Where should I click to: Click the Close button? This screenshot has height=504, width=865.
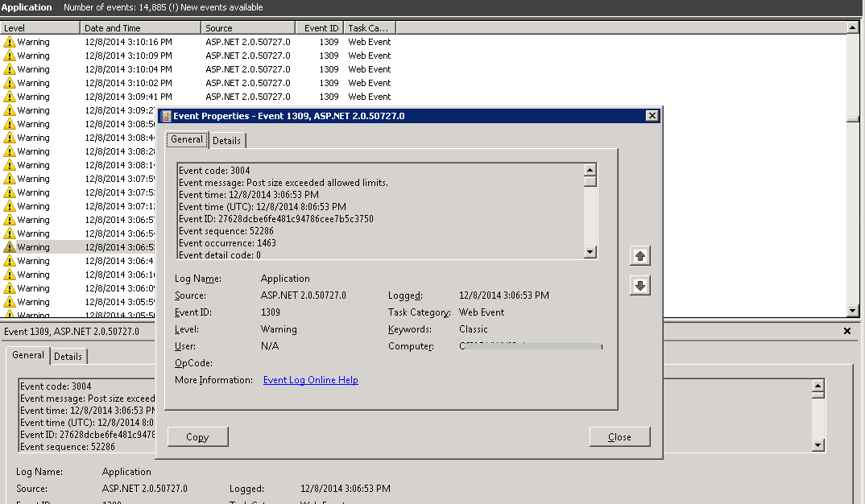619,436
